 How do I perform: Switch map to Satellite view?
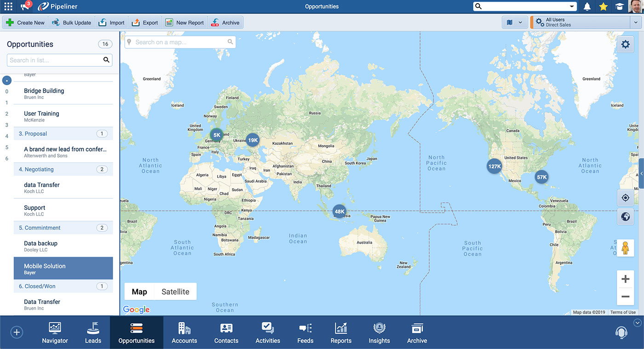[175, 292]
